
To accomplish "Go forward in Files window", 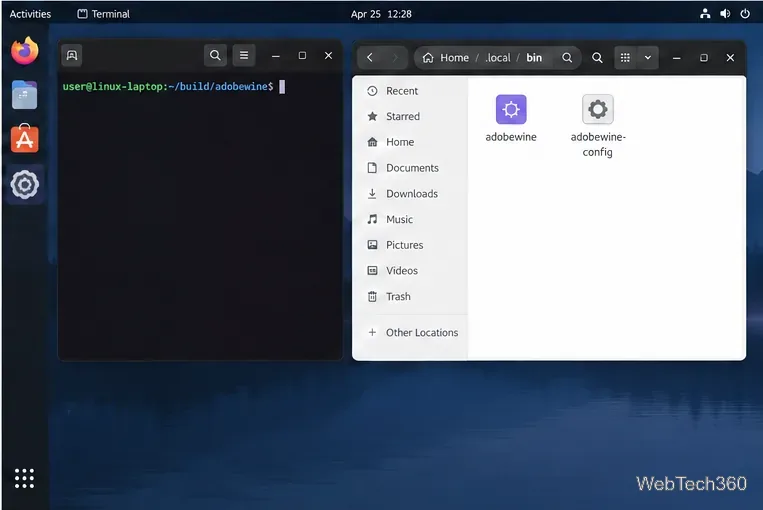I will (395, 58).
